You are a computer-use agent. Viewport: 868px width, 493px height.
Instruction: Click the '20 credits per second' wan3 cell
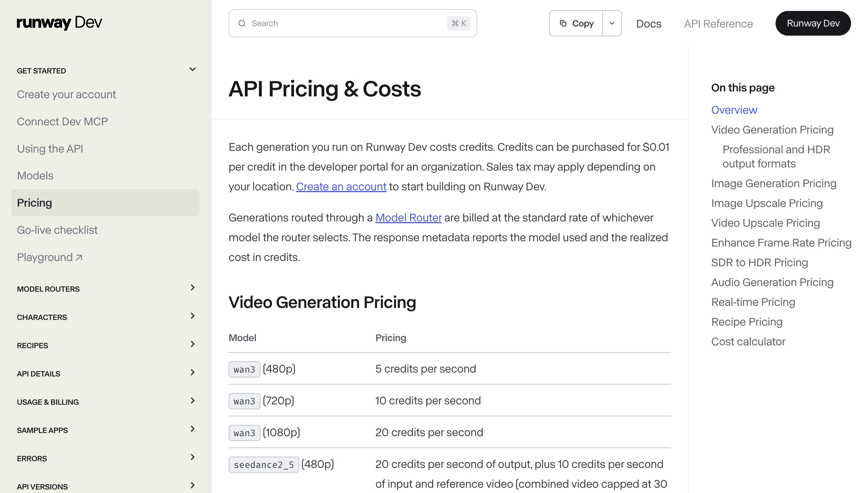click(x=429, y=432)
